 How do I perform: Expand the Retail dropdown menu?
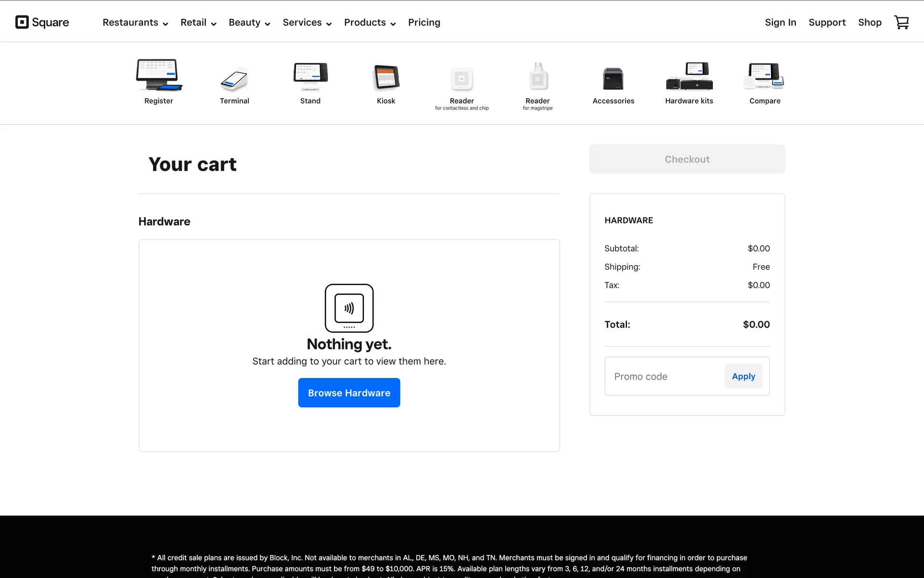click(x=198, y=23)
